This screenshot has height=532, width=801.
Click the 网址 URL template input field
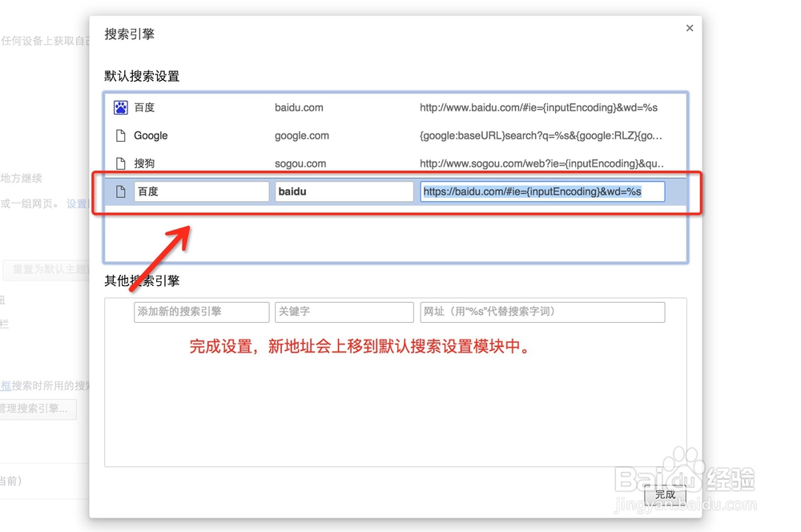tap(542, 312)
